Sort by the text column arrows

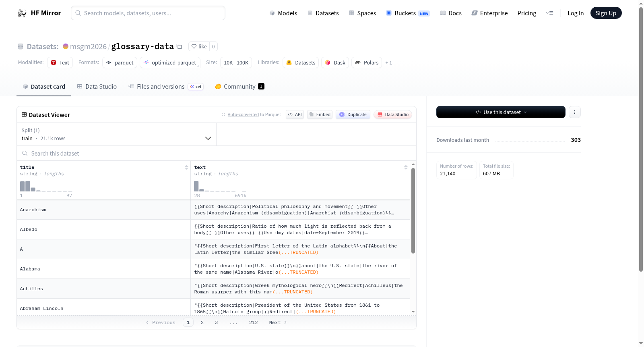click(406, 167)
